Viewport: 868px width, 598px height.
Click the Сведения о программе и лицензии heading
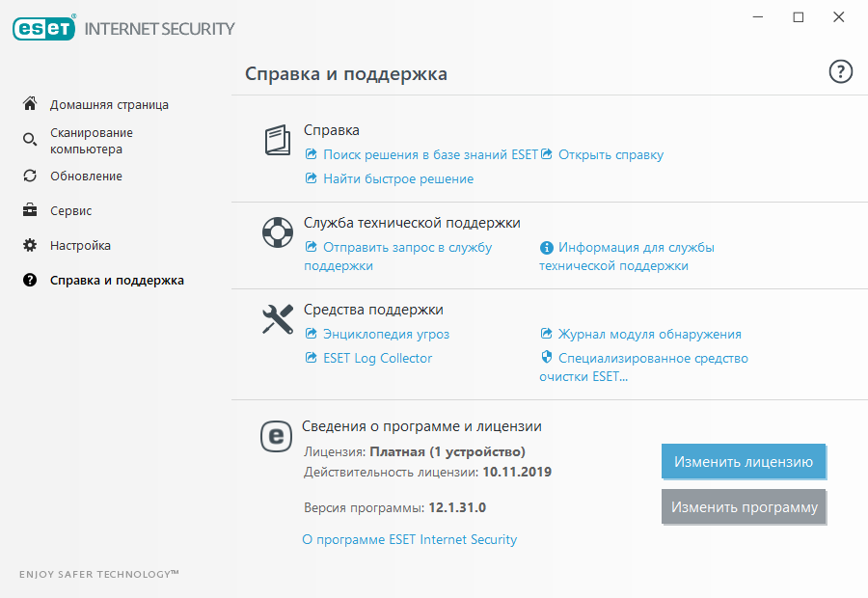(421, 426)
